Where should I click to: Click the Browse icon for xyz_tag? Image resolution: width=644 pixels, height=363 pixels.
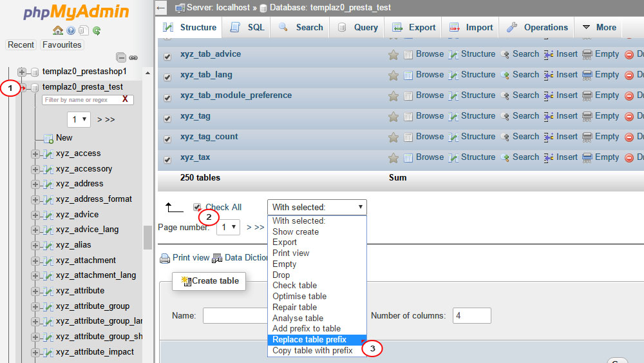[x=408, y=117]
